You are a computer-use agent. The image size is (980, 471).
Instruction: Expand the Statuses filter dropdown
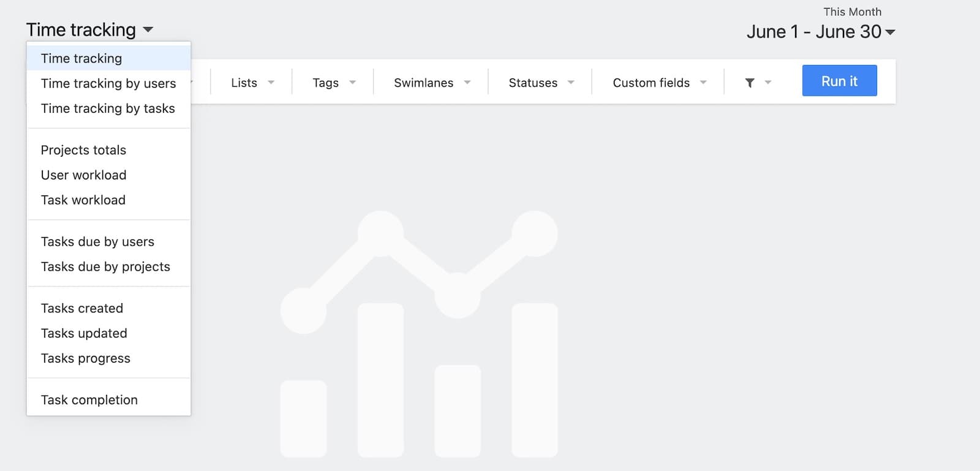(541, 83)
